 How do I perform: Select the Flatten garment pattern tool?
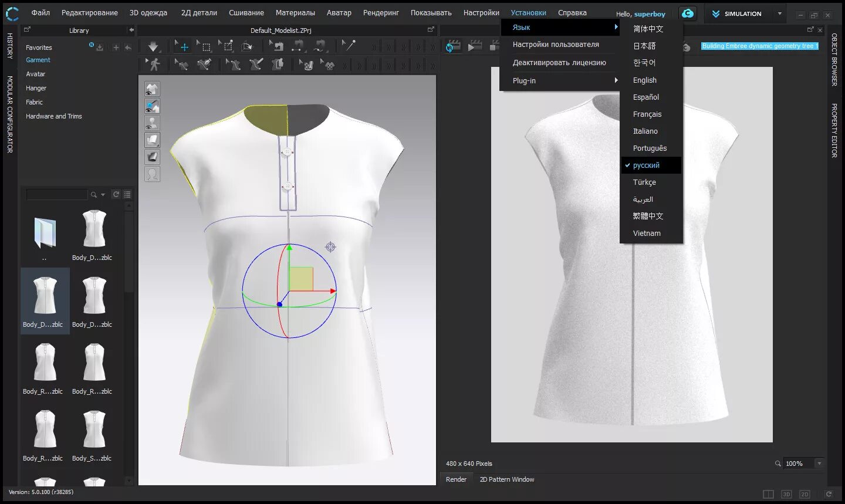[x=278, y=65]
